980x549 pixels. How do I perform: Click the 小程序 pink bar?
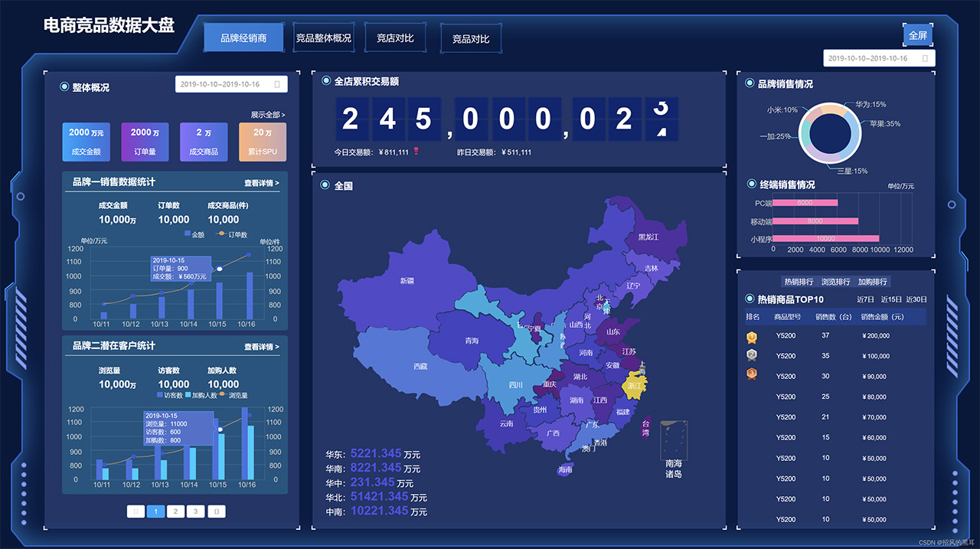[x=826, y=239]
